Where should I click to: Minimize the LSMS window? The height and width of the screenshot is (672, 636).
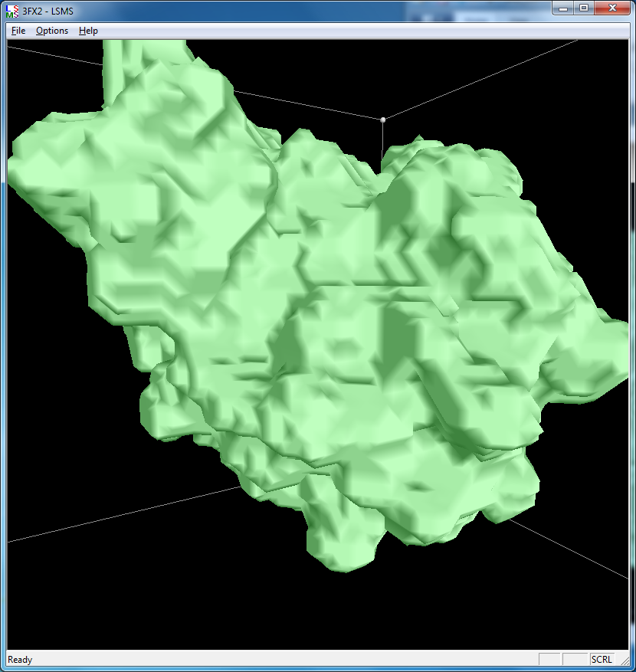coord(563,8)
